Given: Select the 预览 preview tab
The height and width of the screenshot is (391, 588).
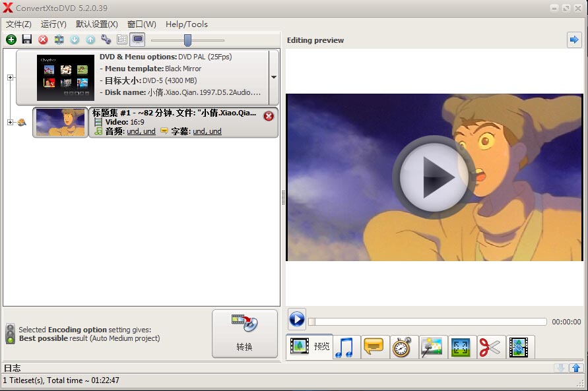Looking at the screenshot, I should pos(310,346).
